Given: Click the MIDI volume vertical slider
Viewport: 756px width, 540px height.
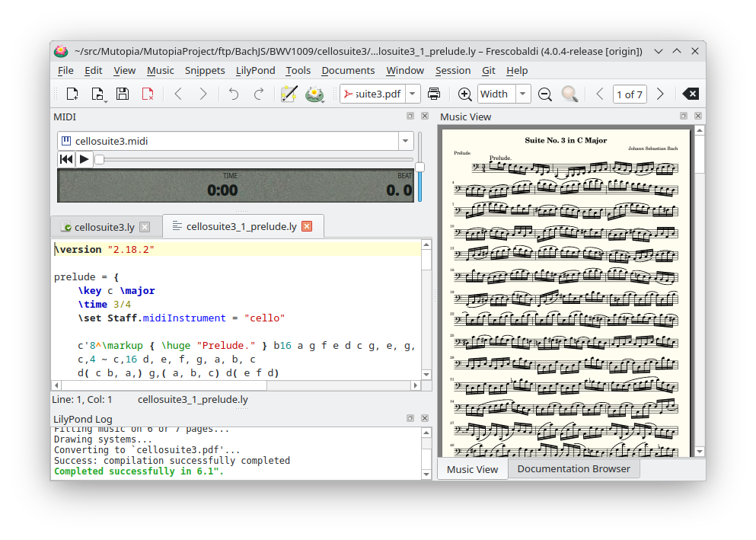Looking at the screenshot, I should pos(419,168).
